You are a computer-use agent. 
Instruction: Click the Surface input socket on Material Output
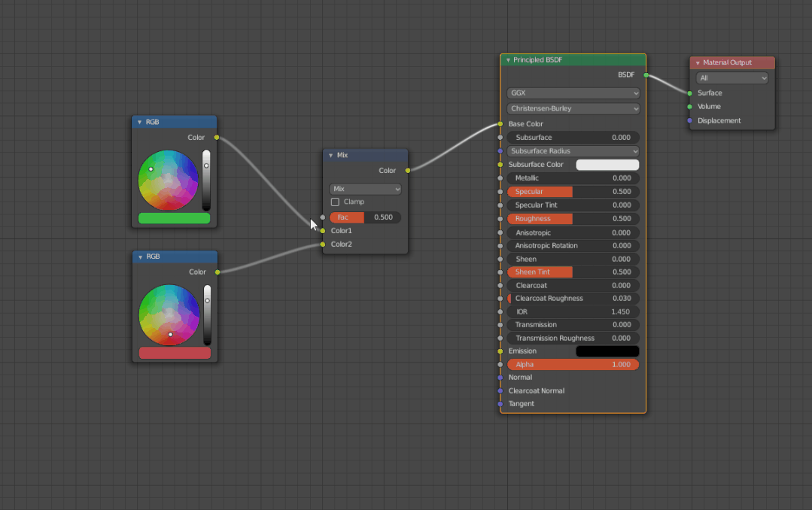tap(690, 93)
